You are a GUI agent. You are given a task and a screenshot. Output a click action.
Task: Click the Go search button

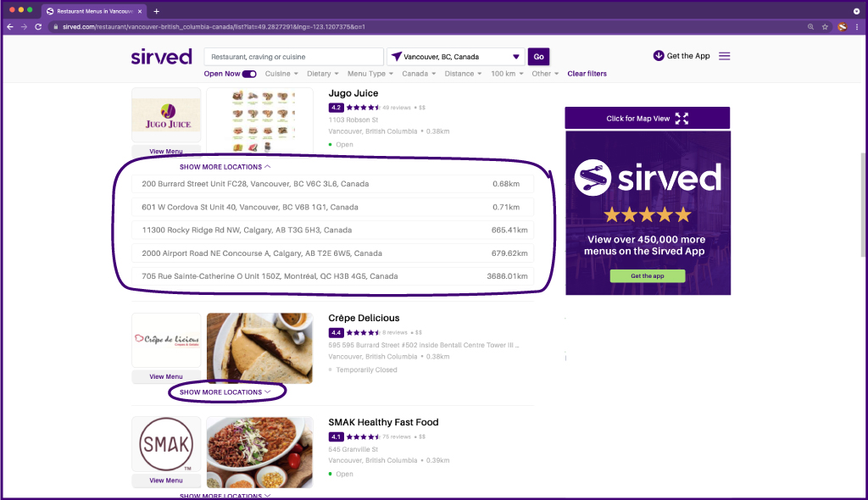538,57
